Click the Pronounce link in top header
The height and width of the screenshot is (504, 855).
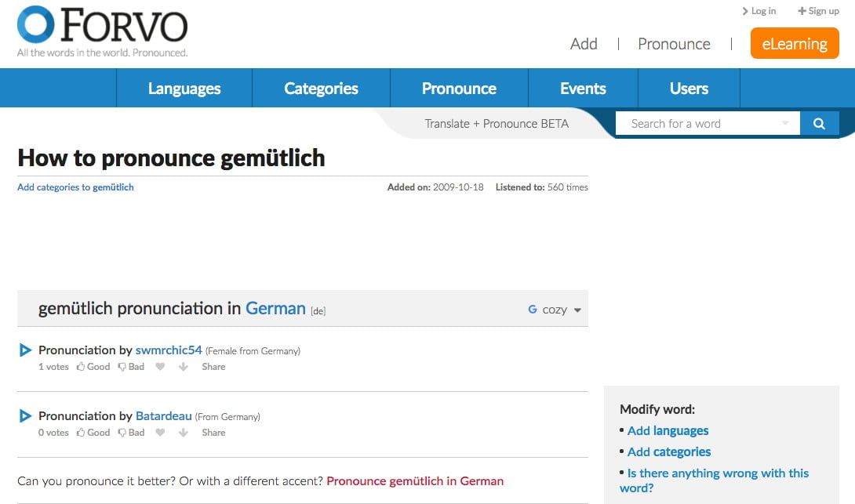tap(674, 44)
